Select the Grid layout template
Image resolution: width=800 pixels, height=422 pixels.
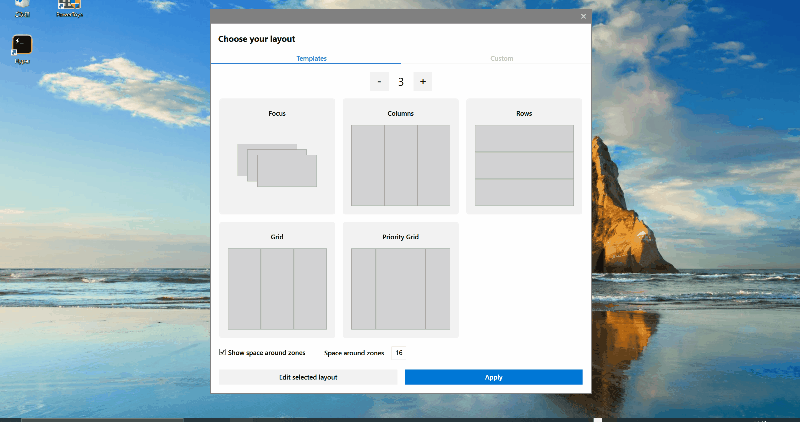(x=277, y=280)
